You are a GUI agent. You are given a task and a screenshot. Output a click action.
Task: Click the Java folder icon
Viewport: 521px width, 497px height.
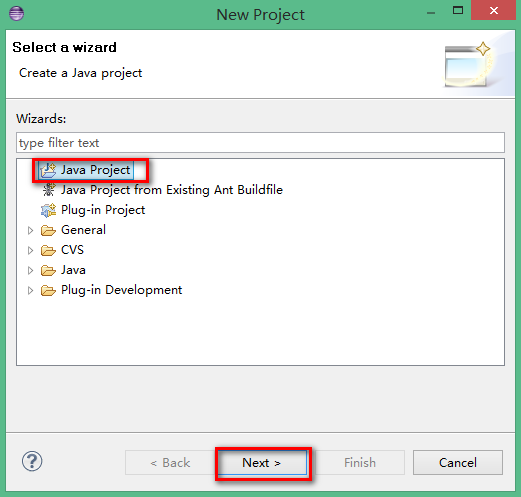point(48,270)
